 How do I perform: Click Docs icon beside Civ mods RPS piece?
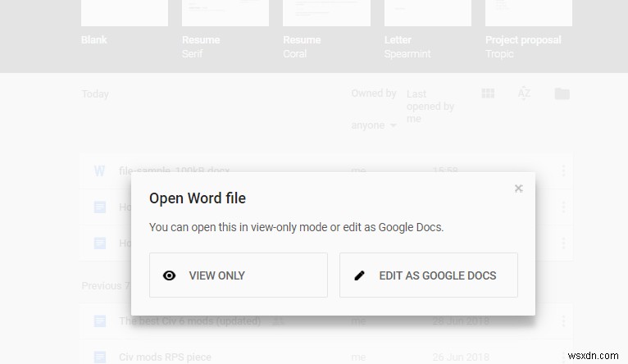[x=100, y=357]
